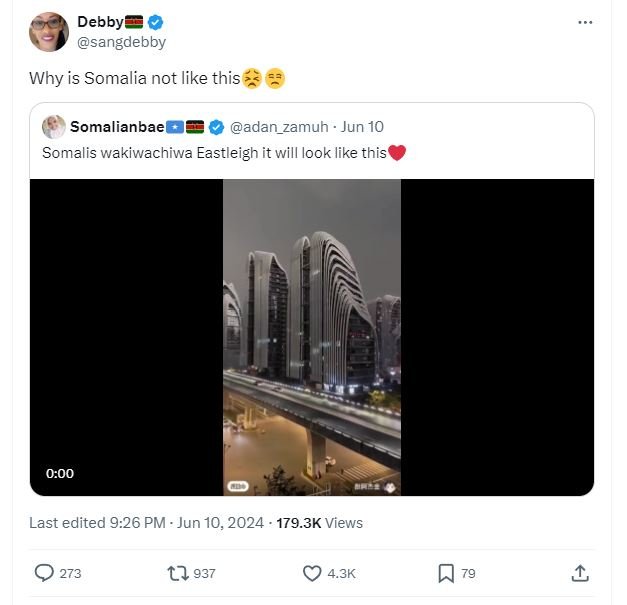Image resolution: width=627 pixels, height=605 pixels.
Task: Click Debby's profile avatar
Action: tap(49, 32)
